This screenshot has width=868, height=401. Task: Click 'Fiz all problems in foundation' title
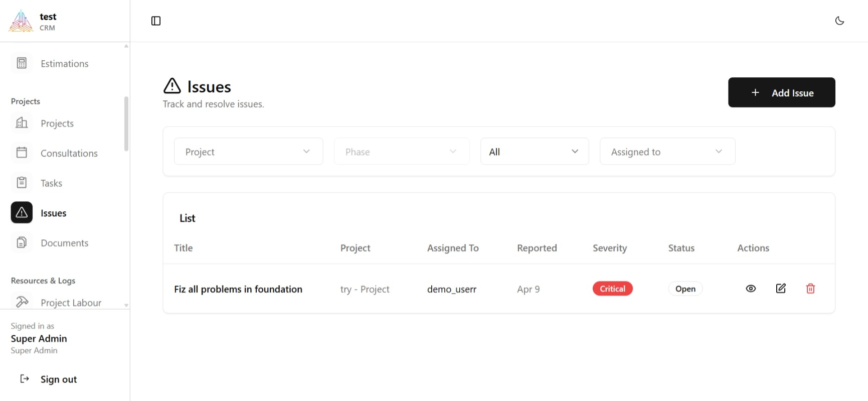click(x=238, y=289)
